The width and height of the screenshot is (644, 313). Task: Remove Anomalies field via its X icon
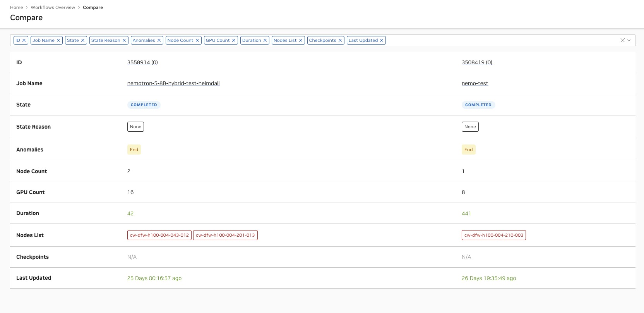click(x=159, y=40)
